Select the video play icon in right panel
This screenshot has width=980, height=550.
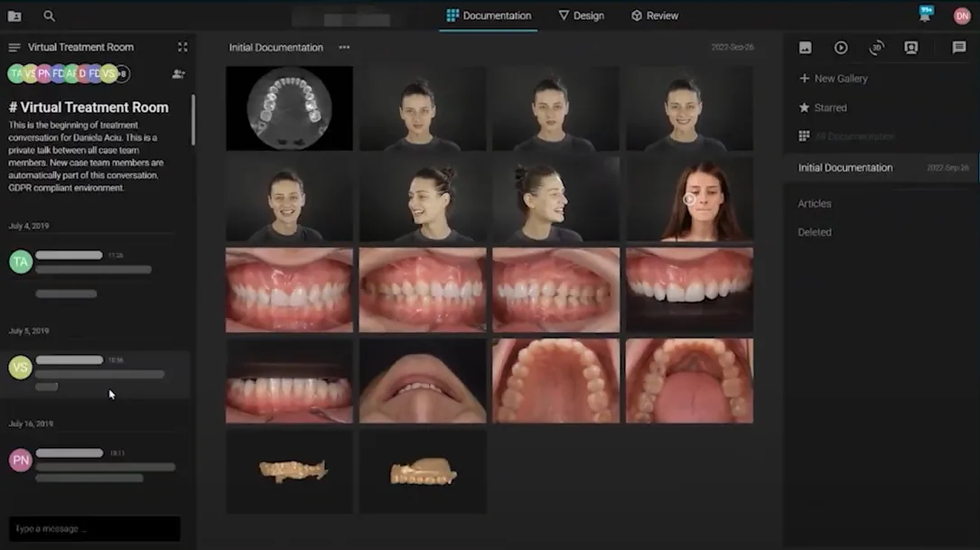tap(841, 48)
